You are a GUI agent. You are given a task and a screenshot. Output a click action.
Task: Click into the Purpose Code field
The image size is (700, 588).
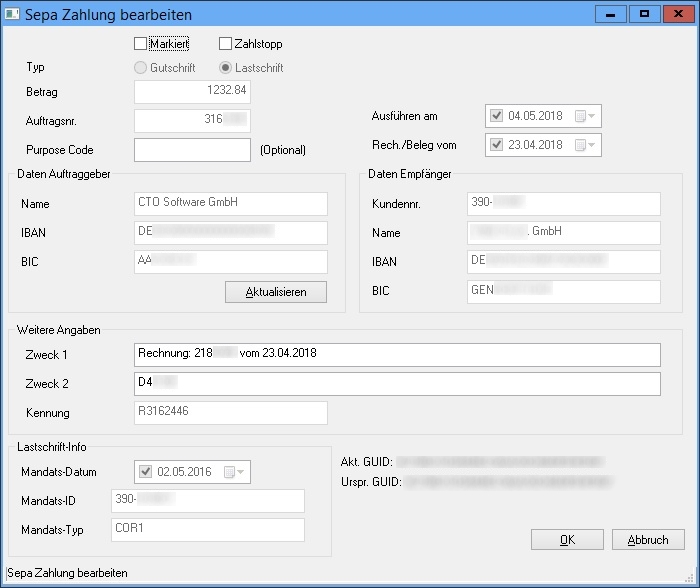(x=192, y=150)
